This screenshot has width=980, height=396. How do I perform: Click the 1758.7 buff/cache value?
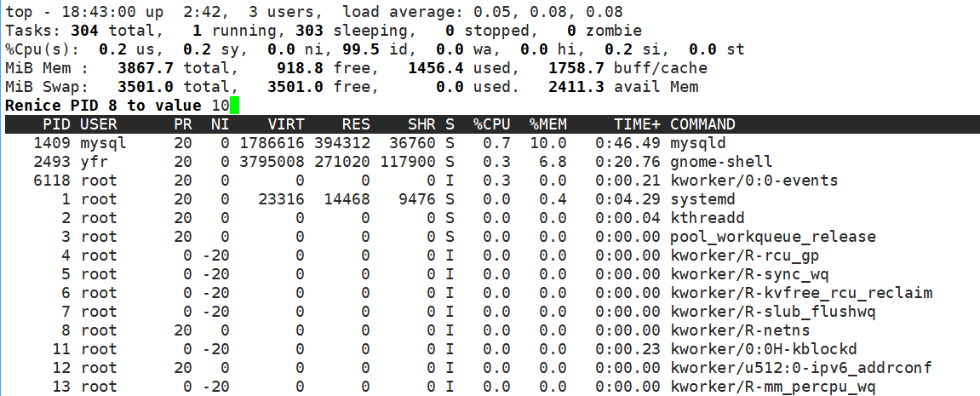(576, 68)
